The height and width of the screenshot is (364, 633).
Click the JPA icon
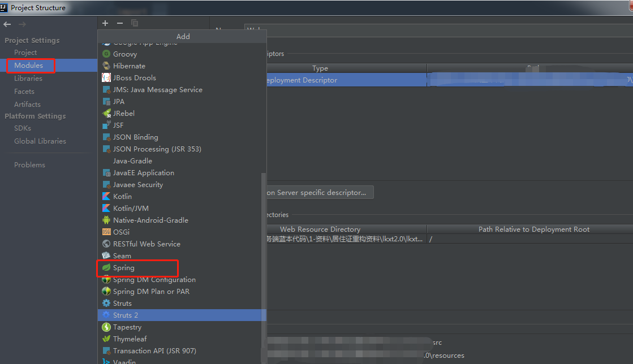(x=106, y=101)
